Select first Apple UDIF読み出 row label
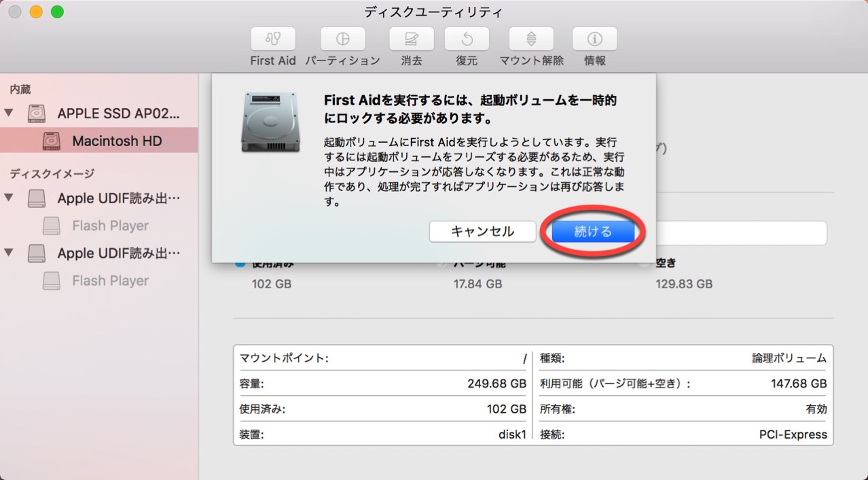Screen dimensions: 868x480 (x=120, y=198)
